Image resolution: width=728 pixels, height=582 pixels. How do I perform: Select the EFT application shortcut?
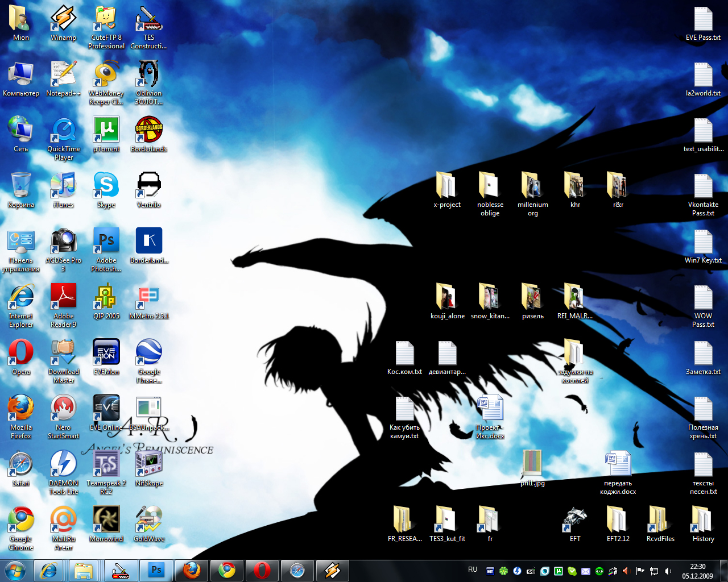pos(575,524)
